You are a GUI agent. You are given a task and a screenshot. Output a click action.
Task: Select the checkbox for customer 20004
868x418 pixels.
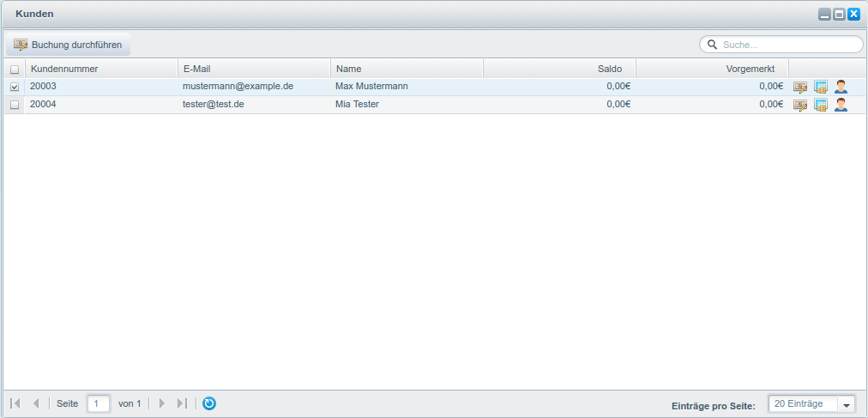click(14, 105)
